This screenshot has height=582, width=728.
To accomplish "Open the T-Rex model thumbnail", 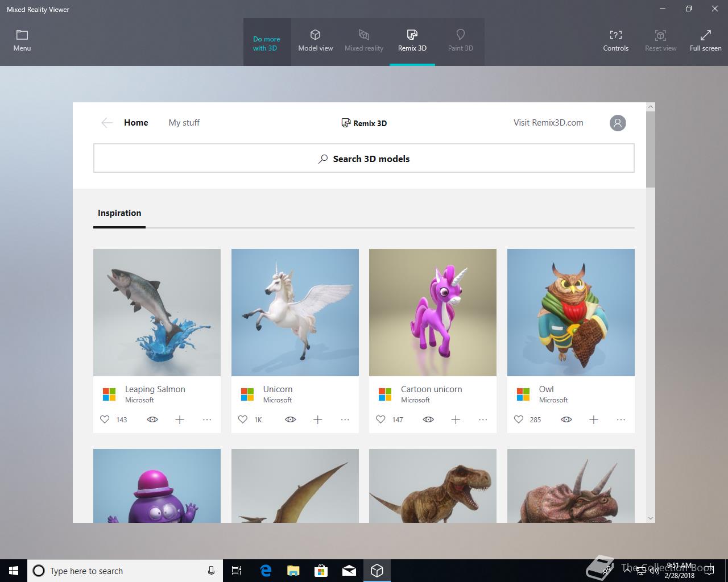I will tap(433, 486).
